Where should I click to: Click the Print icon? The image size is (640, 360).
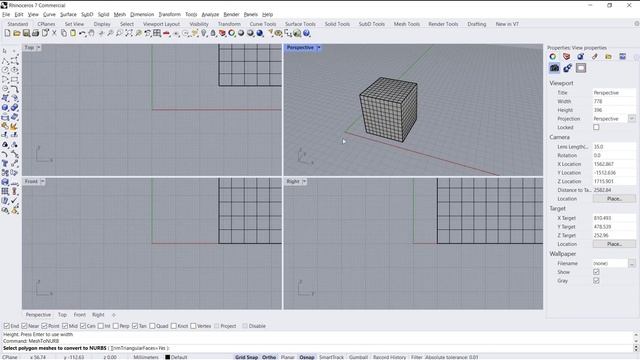pos(35,33)
